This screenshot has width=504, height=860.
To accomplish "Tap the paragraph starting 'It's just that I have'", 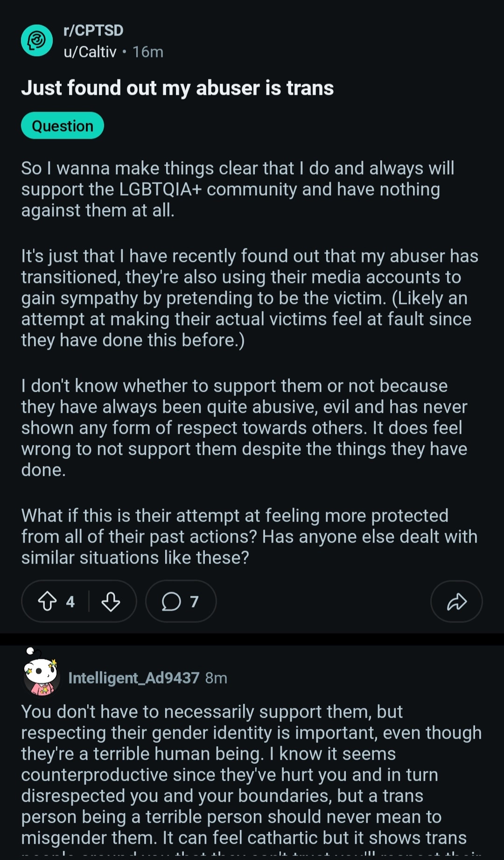I will pyautogui.click(x=250, y=298).
